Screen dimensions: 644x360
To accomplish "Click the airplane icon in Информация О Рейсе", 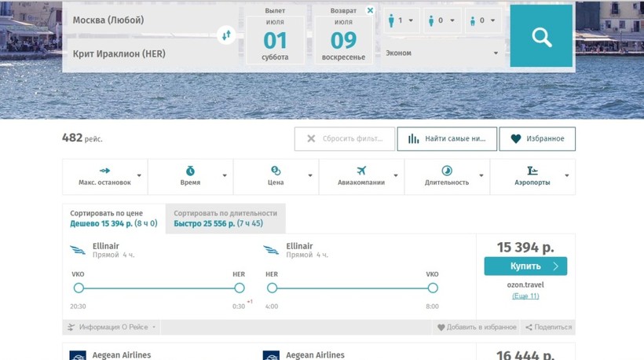I will pos(71,327).
